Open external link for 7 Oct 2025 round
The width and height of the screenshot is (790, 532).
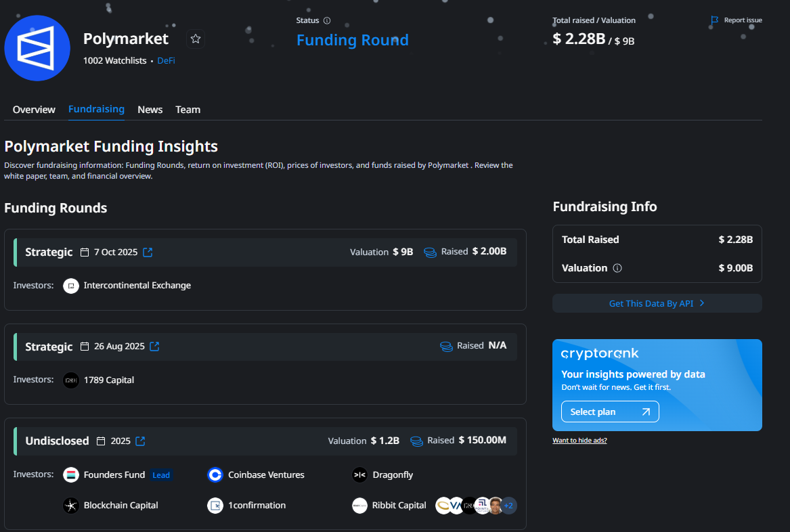(148, 252)
